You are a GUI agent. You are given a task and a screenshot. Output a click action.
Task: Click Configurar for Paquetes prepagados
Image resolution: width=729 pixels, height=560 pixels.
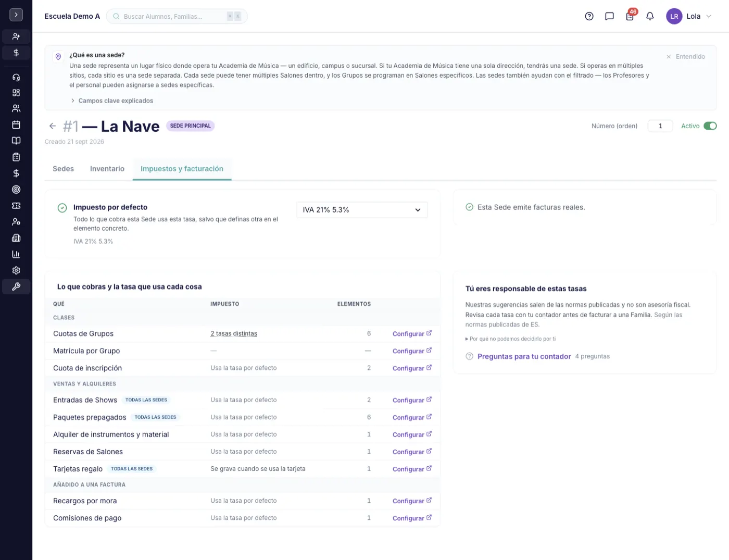coord(412,417)
